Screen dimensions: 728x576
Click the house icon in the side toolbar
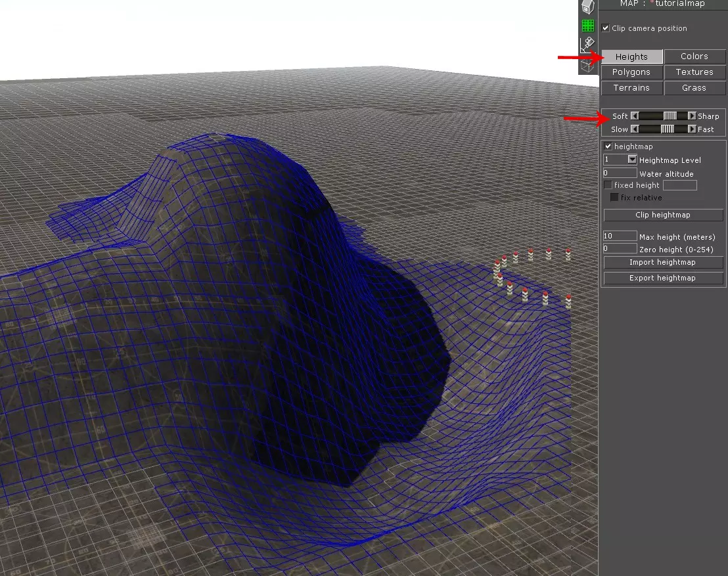588,7
